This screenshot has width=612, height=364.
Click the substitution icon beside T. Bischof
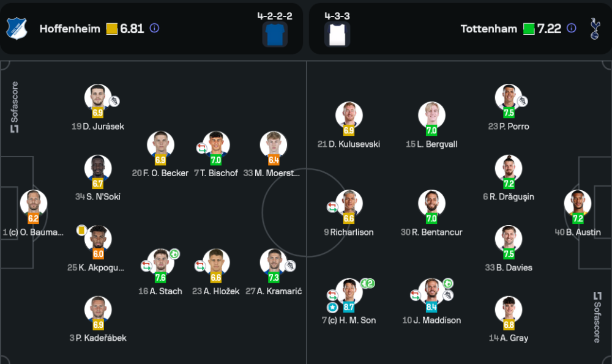coord(201,148)
